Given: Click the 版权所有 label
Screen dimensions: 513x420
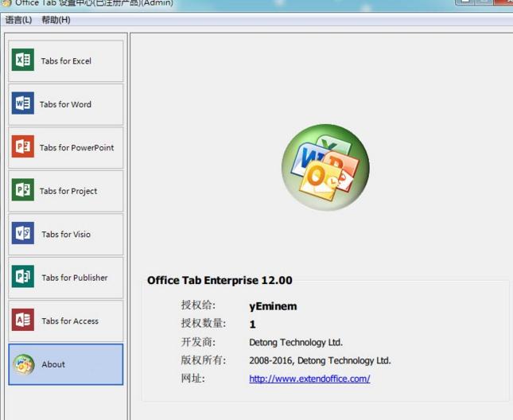Looking at the screenshot, I should [x=204, y=360].
